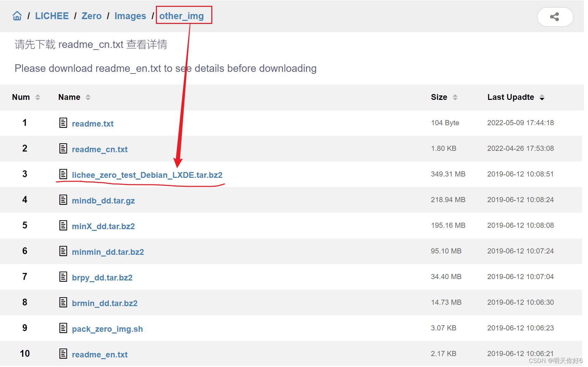Download mindb_dd.tar.gz archive
The image size is (588, 367).
pos(103,201)
